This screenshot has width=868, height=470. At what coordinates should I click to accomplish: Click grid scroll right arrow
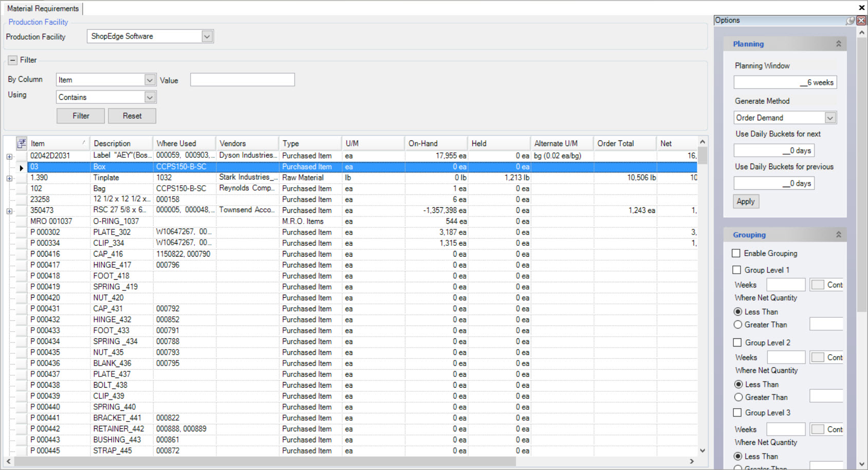[x=692, y=461]
